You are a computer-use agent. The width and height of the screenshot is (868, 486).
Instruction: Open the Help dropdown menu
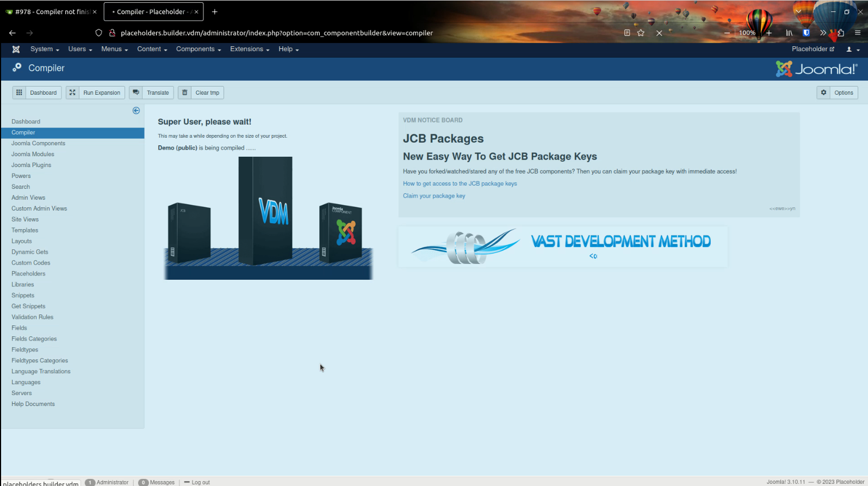(x=289, y=49)
